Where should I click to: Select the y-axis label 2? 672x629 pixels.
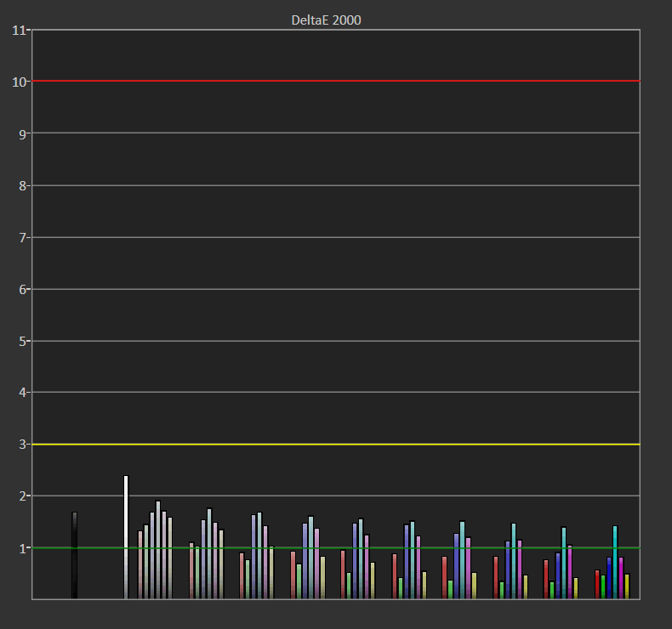(22, 496)
